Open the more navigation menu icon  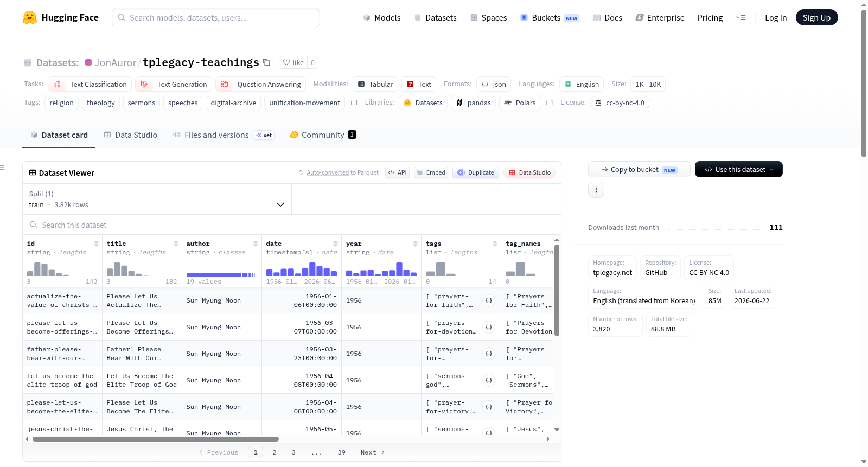point(741,17)
